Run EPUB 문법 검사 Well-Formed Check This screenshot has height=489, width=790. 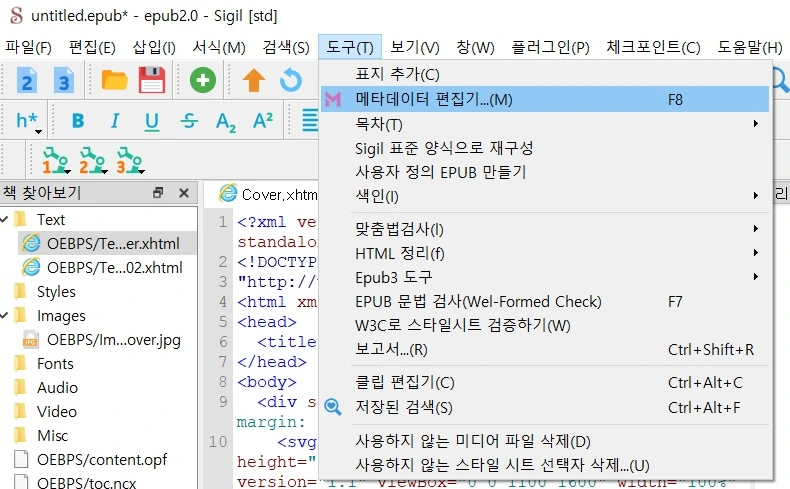545,301
